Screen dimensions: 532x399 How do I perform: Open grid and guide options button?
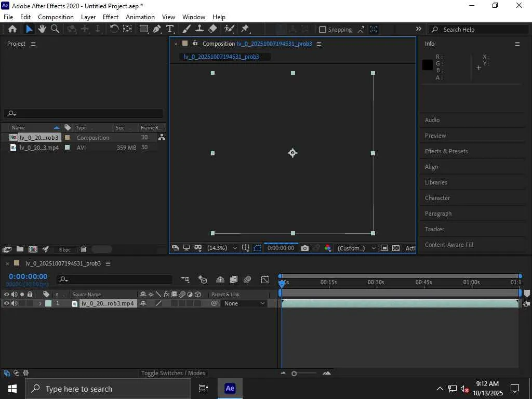coord(246,248)
